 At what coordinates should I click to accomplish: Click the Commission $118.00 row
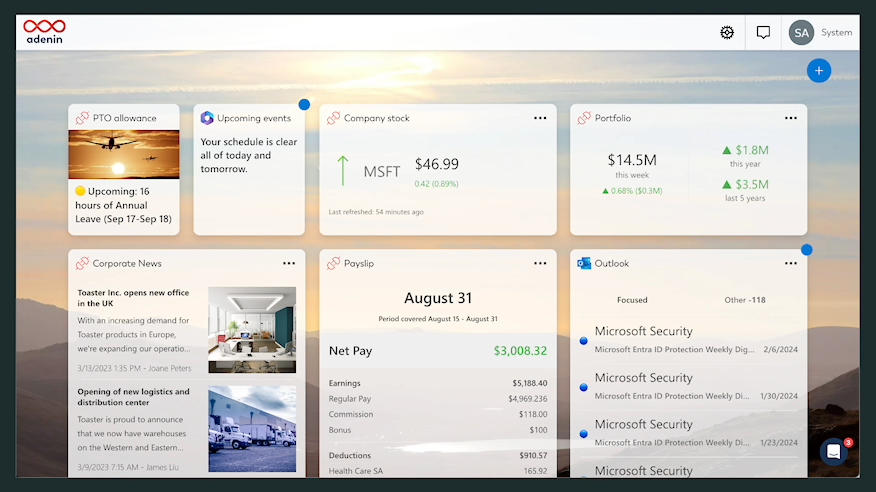point(438,414)
